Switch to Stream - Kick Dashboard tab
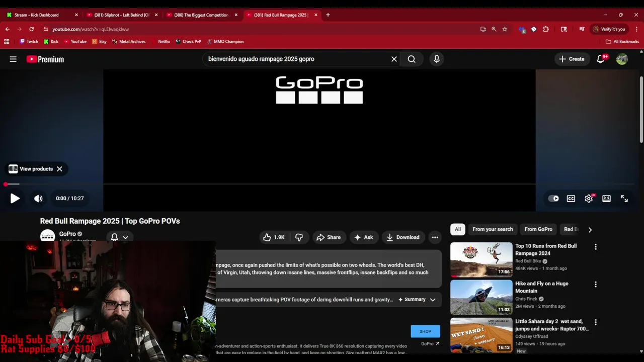 pos(42,15)
